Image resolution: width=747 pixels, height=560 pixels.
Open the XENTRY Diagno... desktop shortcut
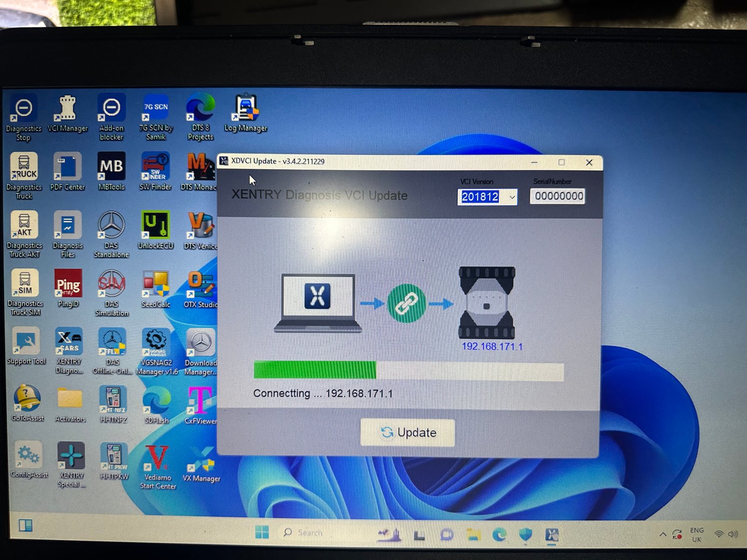point(69,351)
